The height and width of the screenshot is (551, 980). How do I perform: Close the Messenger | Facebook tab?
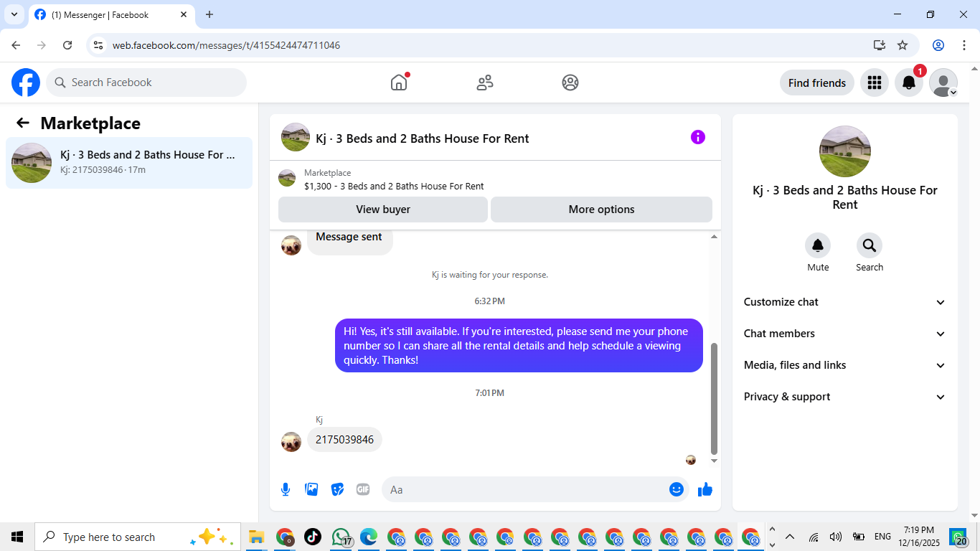point(184,14)
